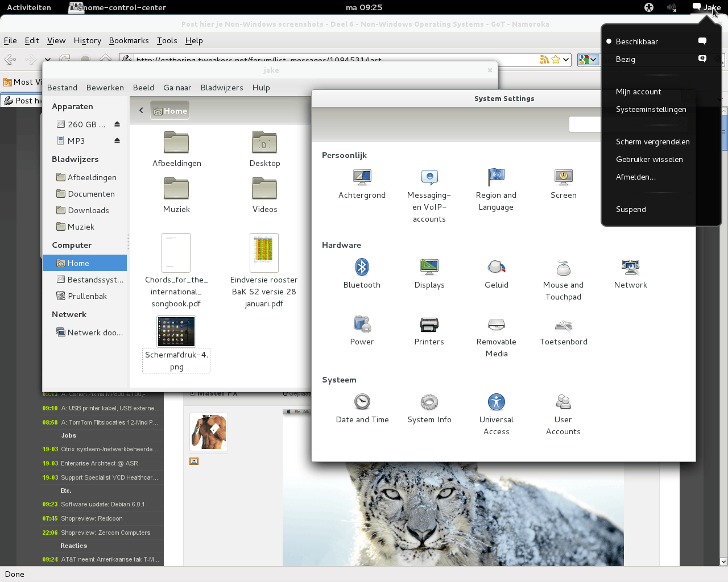Open Geluid sound settings
The width and height of the screenshot is (728, 582).
pos(497,273)
